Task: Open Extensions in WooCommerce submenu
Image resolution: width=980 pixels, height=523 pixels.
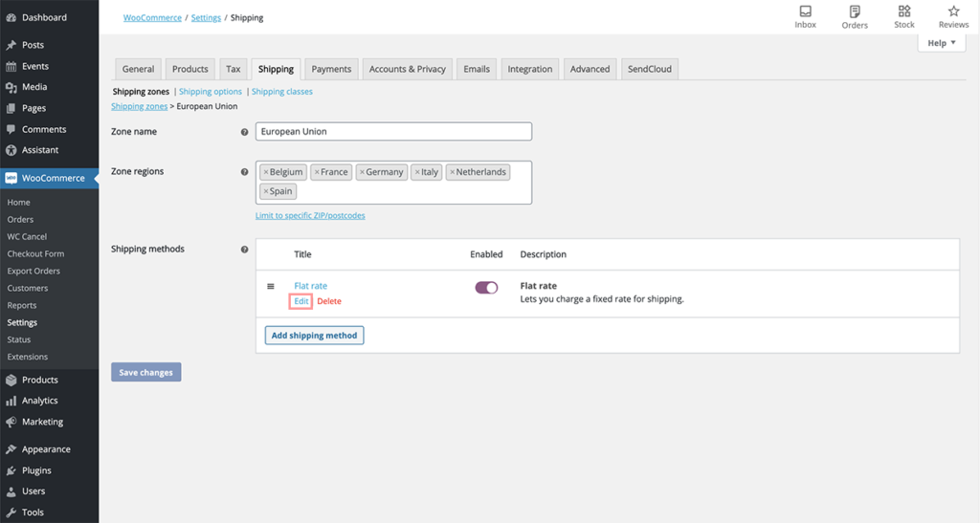Action: (28, 357)
